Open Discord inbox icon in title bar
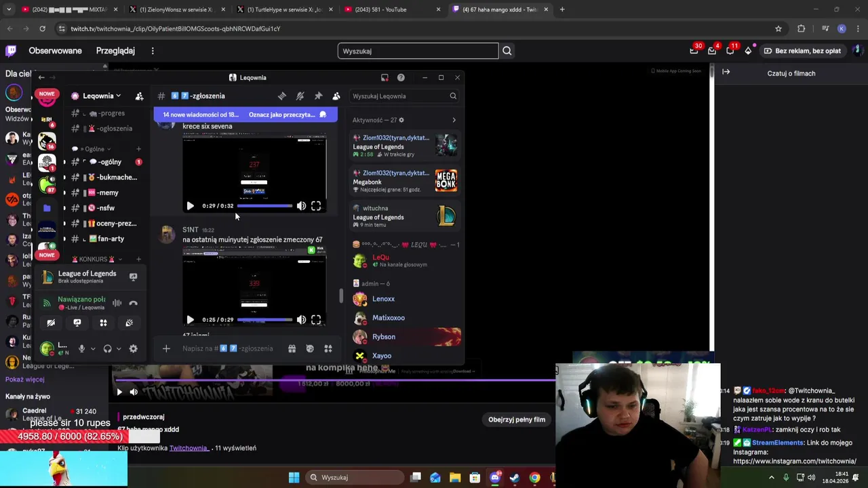Image resolution: width=868 pixels, height=488 pixels. 384,77
